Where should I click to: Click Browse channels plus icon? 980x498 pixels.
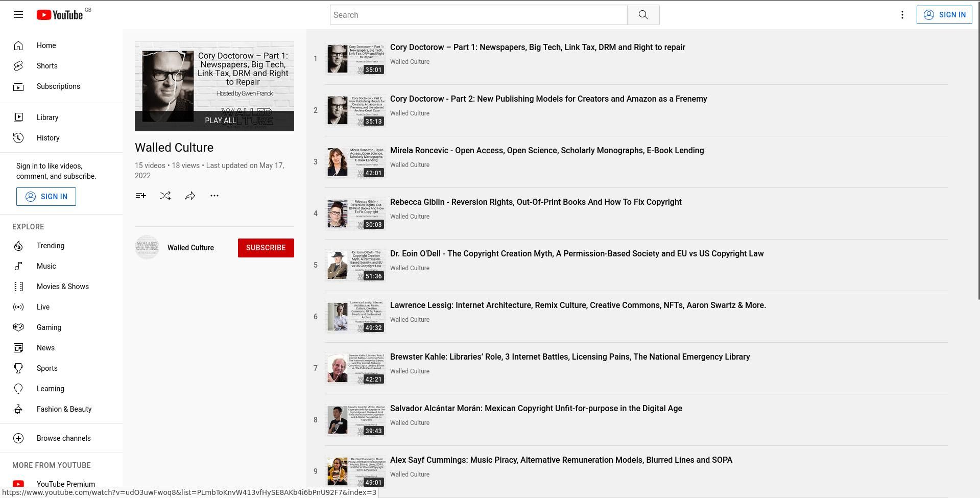pyautogui.click(x=18, y=438)
